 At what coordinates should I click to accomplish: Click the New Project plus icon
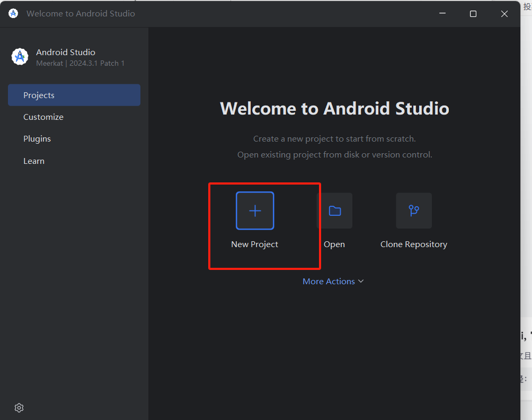tap(255, 211)
